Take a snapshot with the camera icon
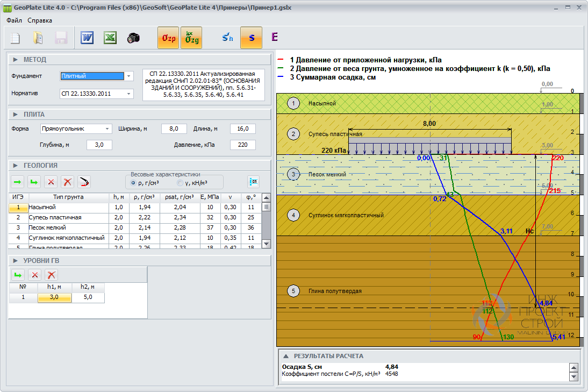588x392 pixels. pyautogui.click(x=133, y=38)
